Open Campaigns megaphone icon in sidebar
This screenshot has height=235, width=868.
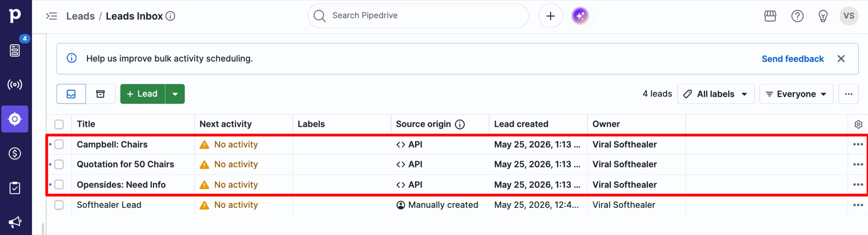click(x=15, y=222)
